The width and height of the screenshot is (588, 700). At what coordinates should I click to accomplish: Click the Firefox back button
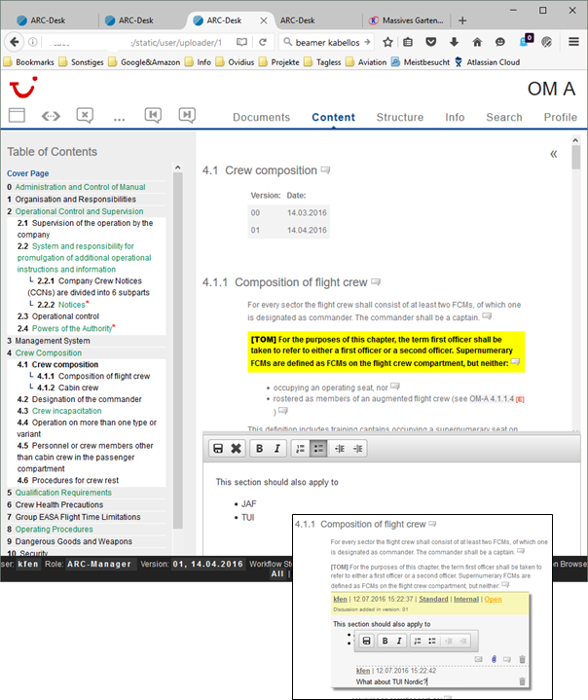pos(14,42)
